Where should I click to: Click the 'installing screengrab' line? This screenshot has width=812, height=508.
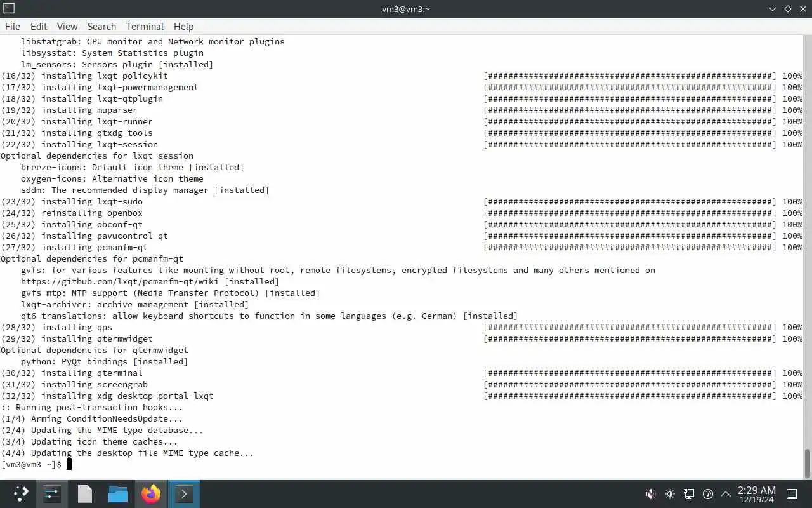tap(74, 384)
